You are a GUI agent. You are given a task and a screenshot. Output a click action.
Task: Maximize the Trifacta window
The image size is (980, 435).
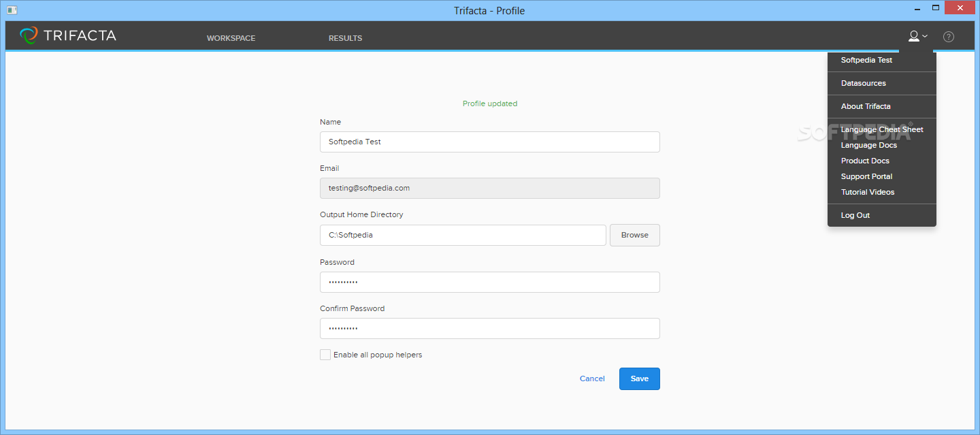tap(936, 8)
